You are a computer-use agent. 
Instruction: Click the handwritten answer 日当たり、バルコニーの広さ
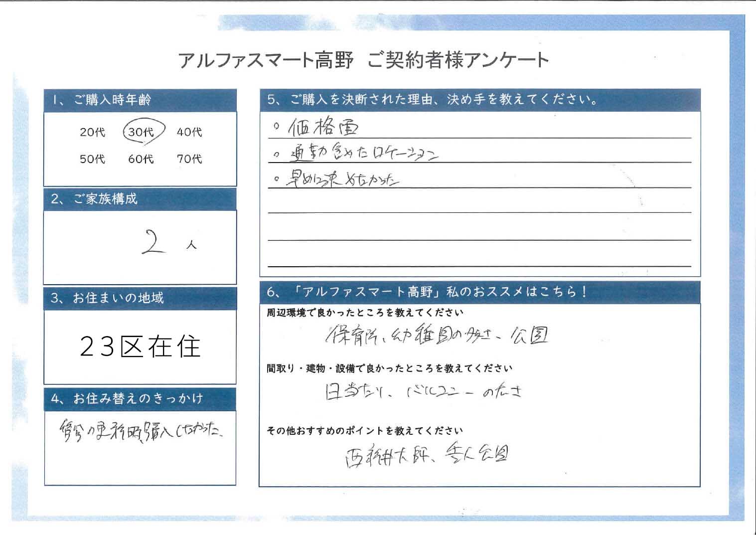423,392
